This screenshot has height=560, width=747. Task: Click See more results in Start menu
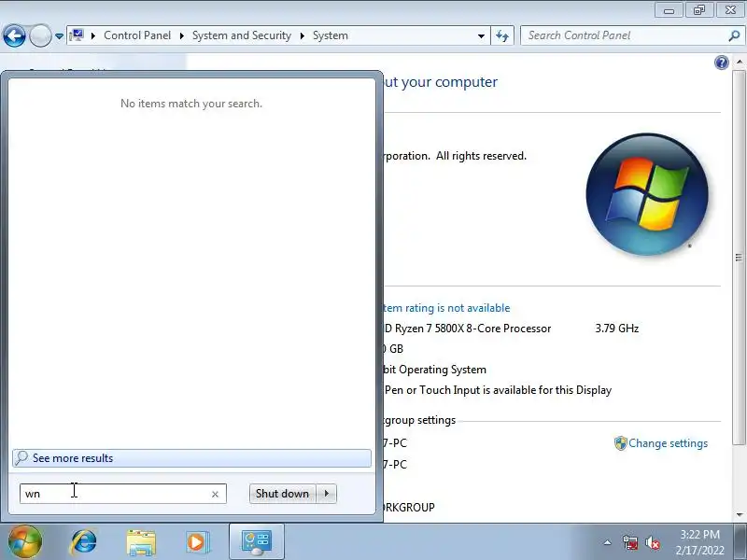pyautogui.click(x=191, y=458)
